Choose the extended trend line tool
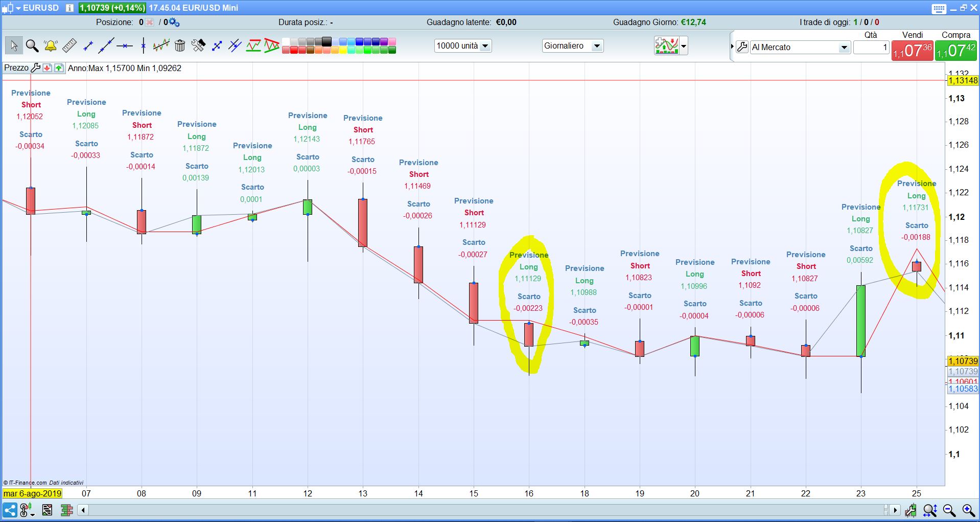980x522 pixels. [x=106, y=46]
